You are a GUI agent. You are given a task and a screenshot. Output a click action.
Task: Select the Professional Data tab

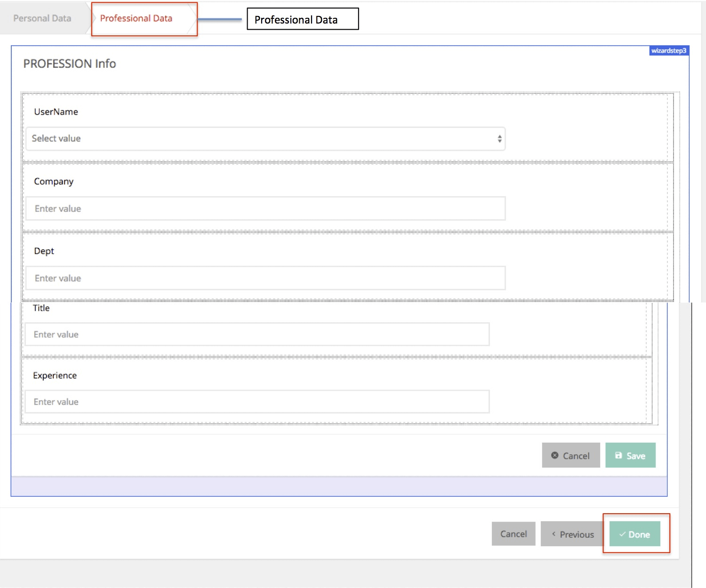136,18
